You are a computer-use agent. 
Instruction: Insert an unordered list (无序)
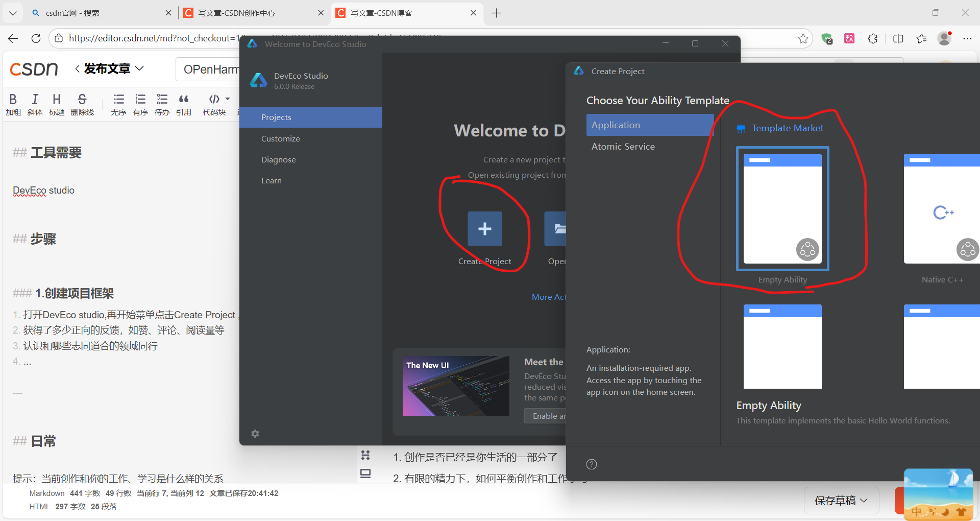(118, 105)
